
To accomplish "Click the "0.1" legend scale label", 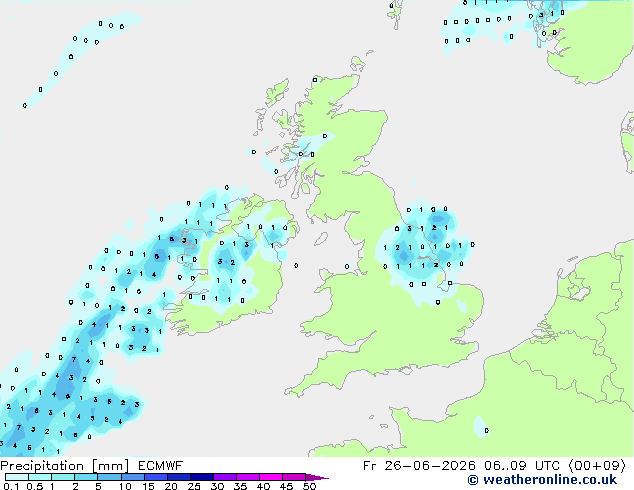I will [x=11, y=486].
